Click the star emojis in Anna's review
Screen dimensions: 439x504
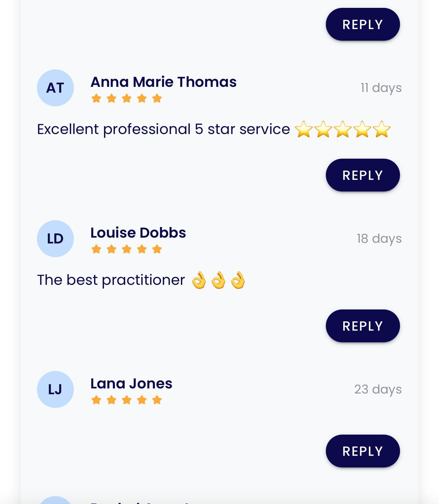tap(343, 130)
